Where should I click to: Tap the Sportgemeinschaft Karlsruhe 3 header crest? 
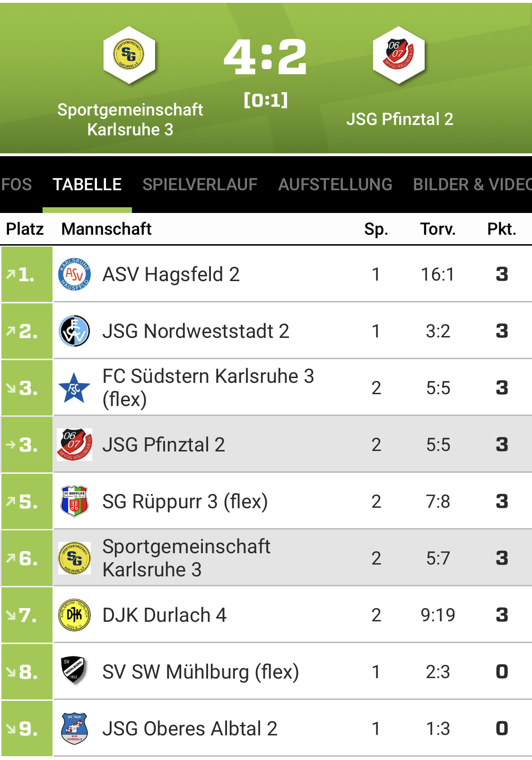tap(129, 55)
